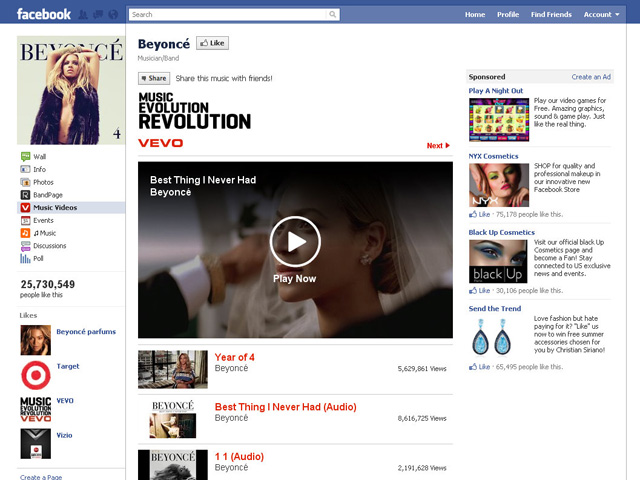Screen dimensions: 640x480
Task: Open NYX Cosmetics ad title
Action: point(493,156)
